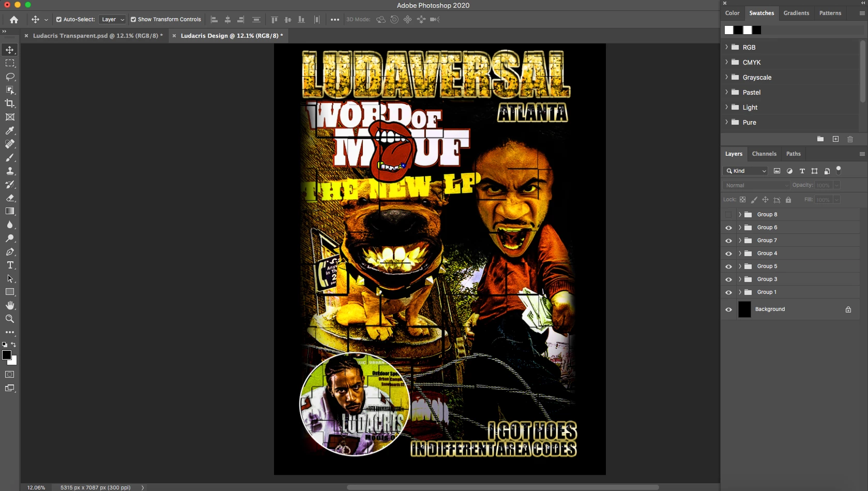868x491 pixels.
Task: Open status bar info arrow
Action: coord(143,487)
